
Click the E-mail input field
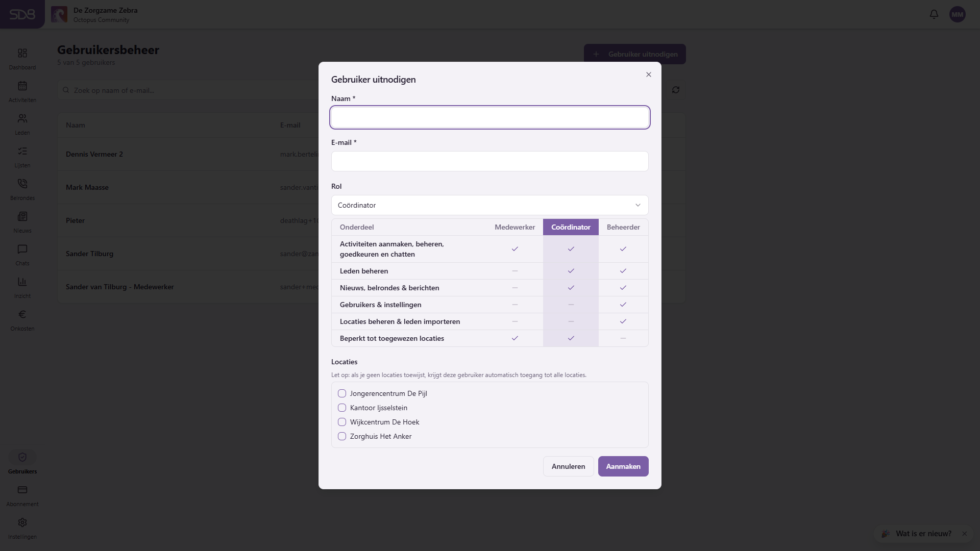point(490,161)
